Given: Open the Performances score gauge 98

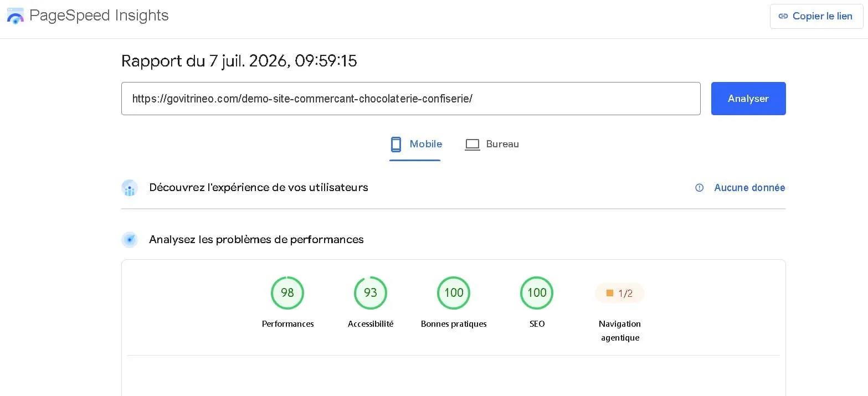Looking at the screenshot, I should pyautogui.click(x=287, y=292).
